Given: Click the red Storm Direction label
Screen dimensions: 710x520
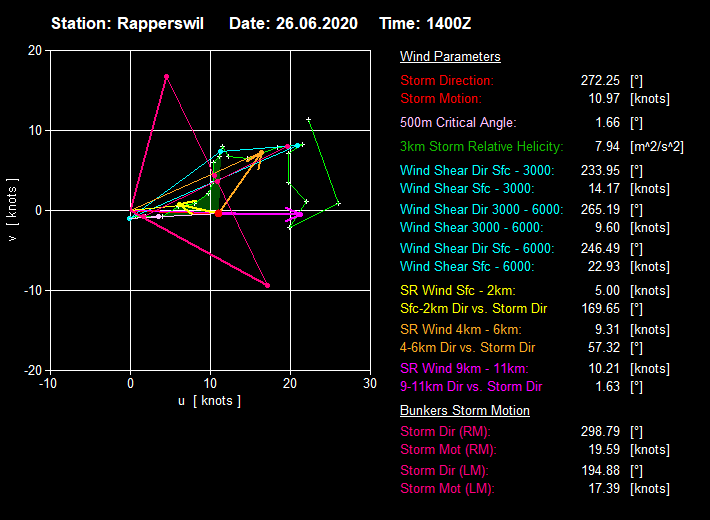Looking at the screenshot, I should pos(447,80).
